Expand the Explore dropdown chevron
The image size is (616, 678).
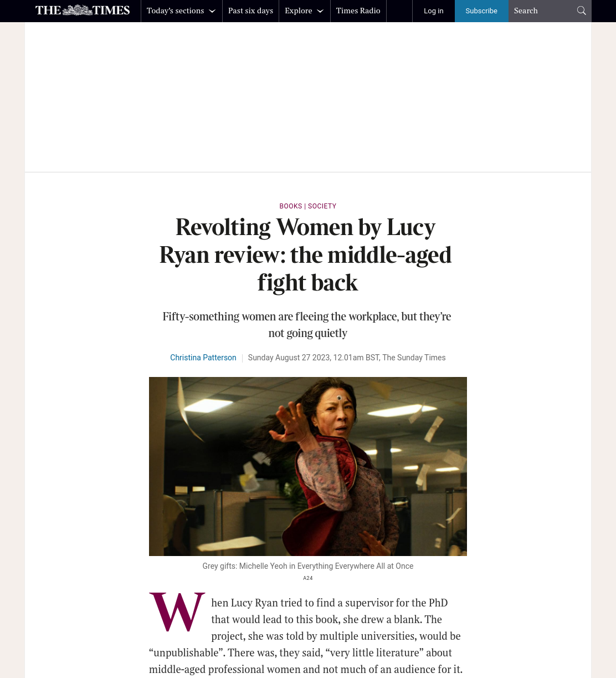[x=320, y=11]
